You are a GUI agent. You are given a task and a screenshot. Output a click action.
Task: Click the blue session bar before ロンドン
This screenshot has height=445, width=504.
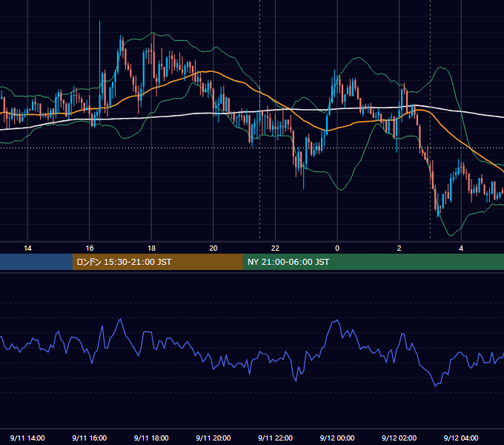pyautogui.click(x=36, y=262)
